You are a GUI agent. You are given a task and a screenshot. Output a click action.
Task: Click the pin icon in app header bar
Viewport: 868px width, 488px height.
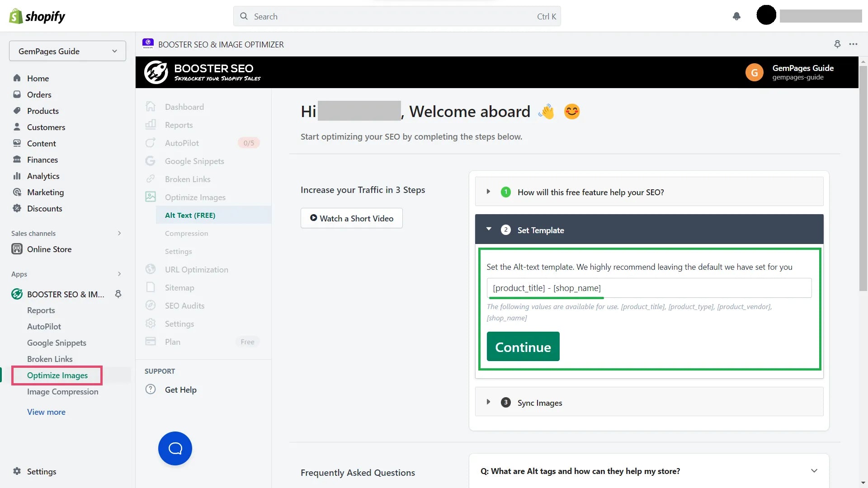click(837, 44)
